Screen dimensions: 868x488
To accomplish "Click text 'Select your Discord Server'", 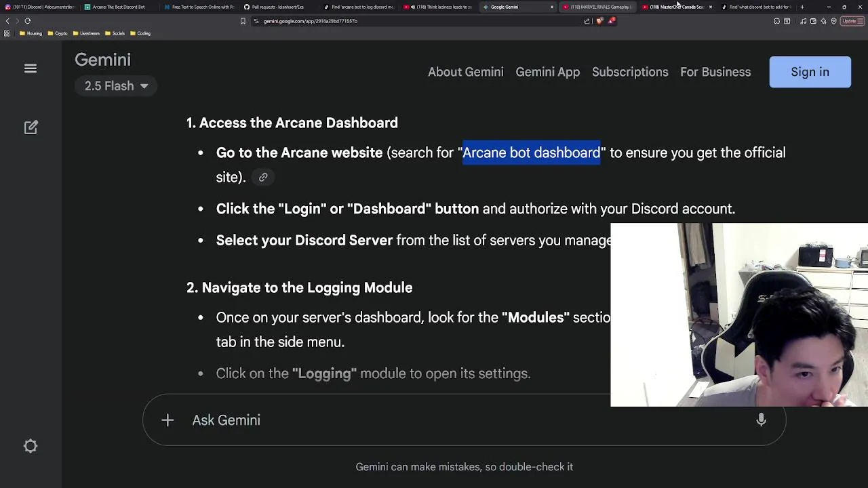I will tap(304, 240).
